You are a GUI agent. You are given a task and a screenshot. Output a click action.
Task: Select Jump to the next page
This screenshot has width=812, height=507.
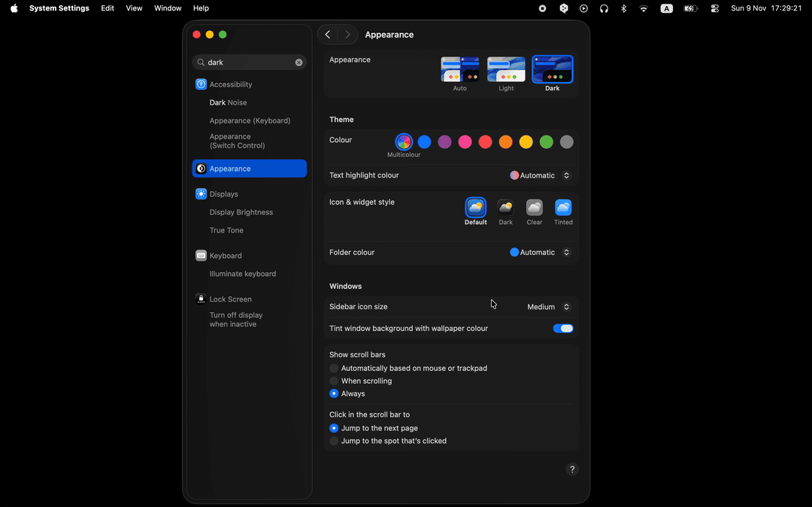click(334, 428)
